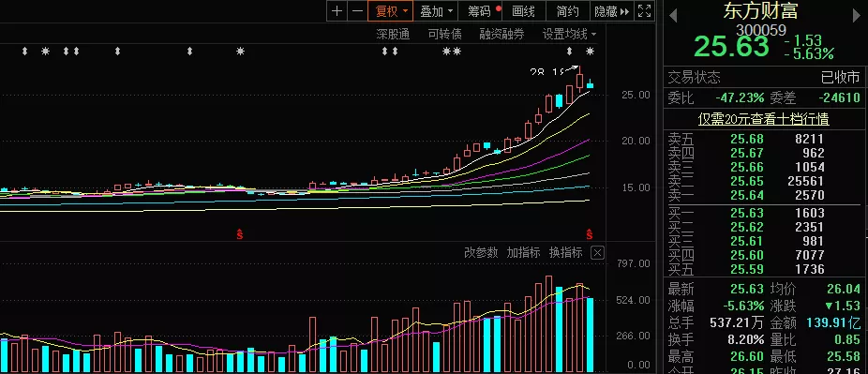Click the 均价 value 26.04

pos(844,289)
